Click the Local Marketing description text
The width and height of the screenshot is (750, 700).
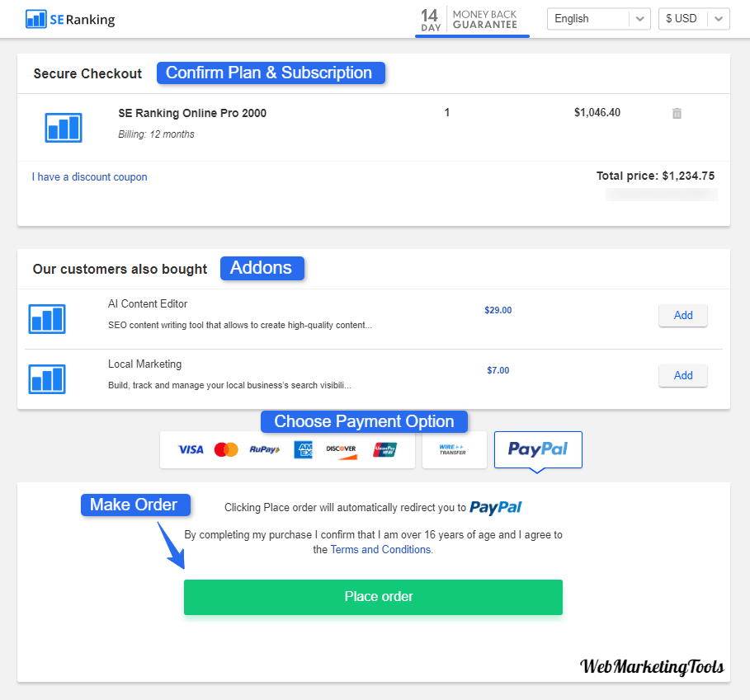click(229, 385)
